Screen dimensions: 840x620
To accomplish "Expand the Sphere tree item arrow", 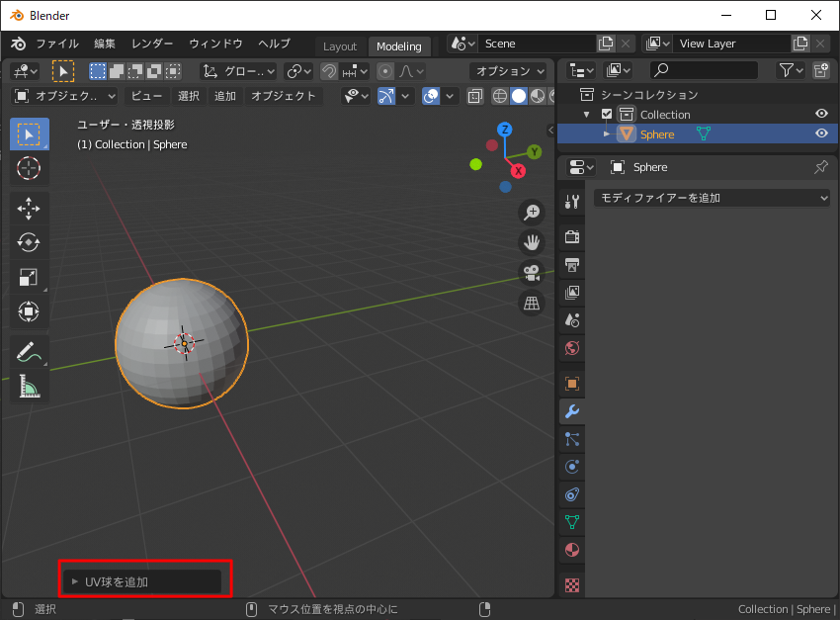I will pos(607,133).
